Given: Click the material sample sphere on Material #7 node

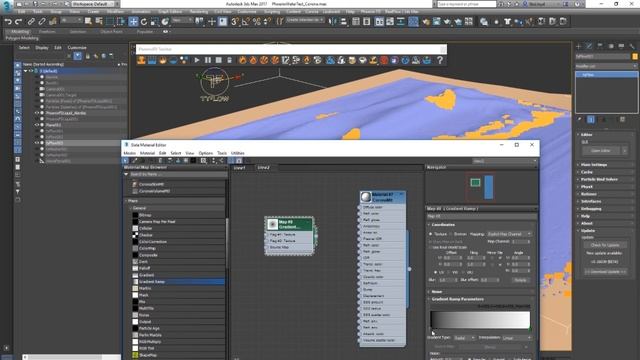Looking at the screenshot, I should (366, 197).
